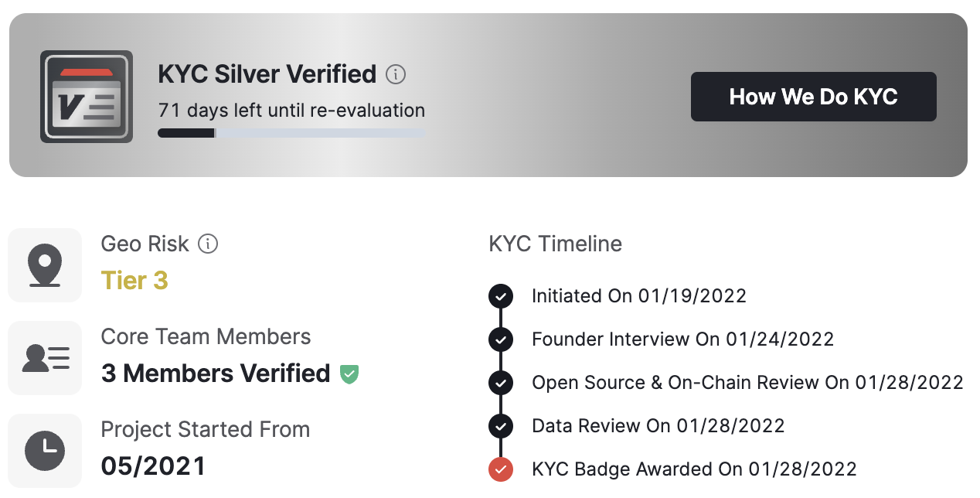Click the Core Team Members profile icon

click(45, 358)
